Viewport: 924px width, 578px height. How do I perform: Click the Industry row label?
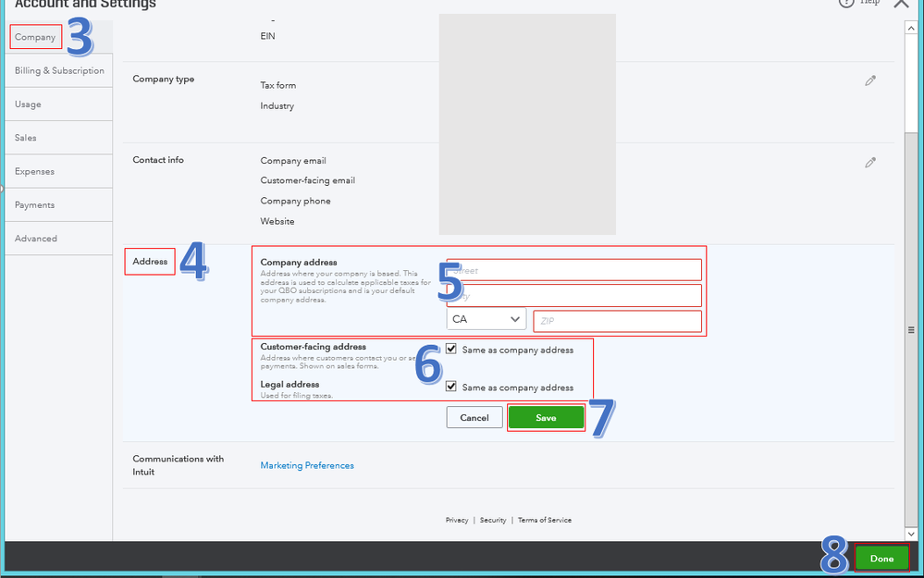[x=277, y=106]
